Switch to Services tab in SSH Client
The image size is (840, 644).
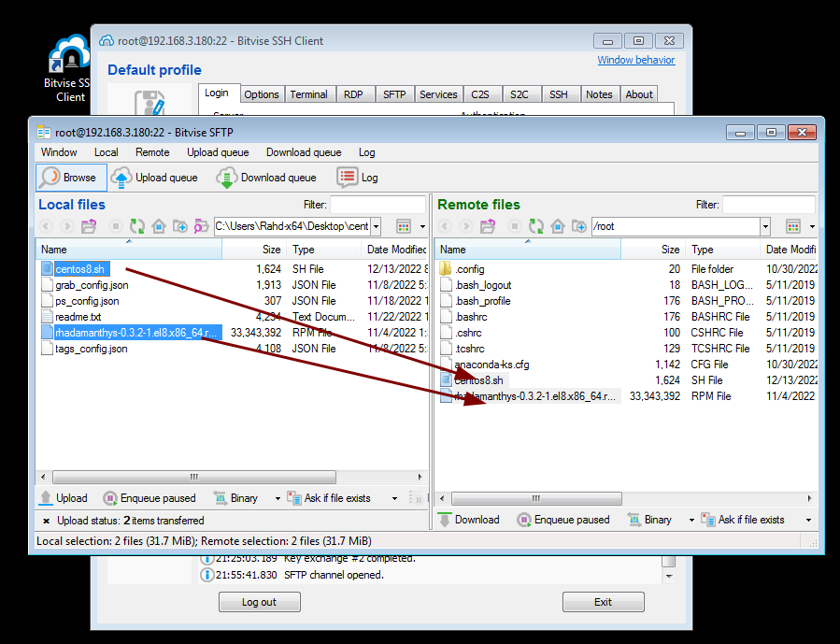coord(438,94)
